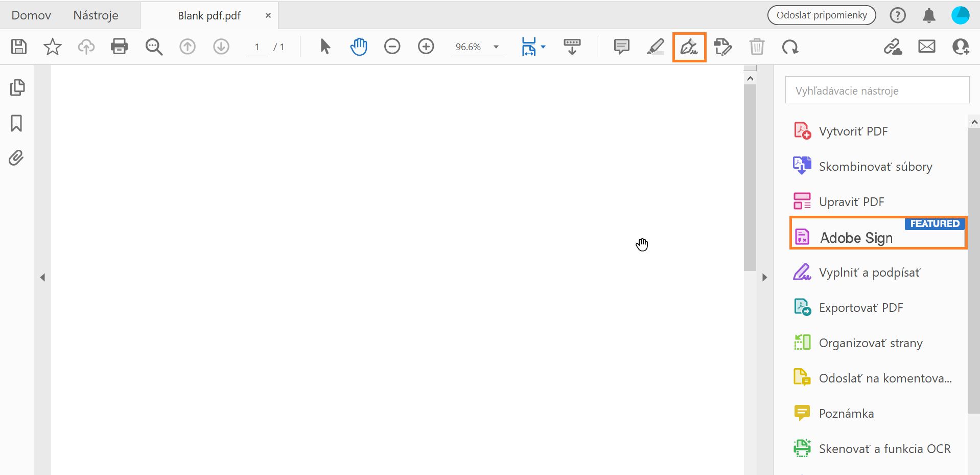Open the zoom level dropdown arrow
980x475 pixels.
(496, 47)
